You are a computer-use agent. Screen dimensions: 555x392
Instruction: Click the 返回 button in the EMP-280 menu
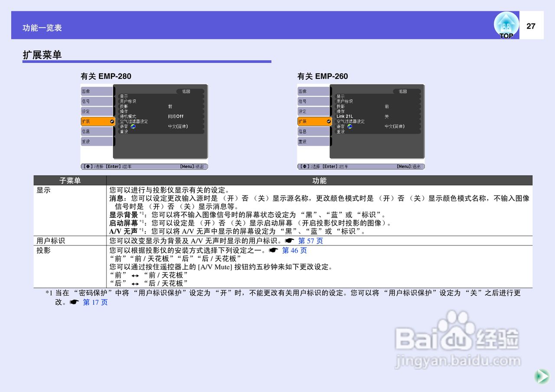tap(186, 91)
